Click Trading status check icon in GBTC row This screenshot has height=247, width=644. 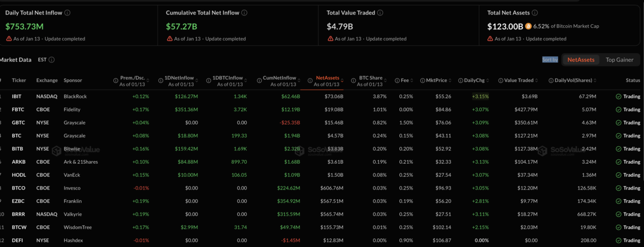[x=618, y=123]
